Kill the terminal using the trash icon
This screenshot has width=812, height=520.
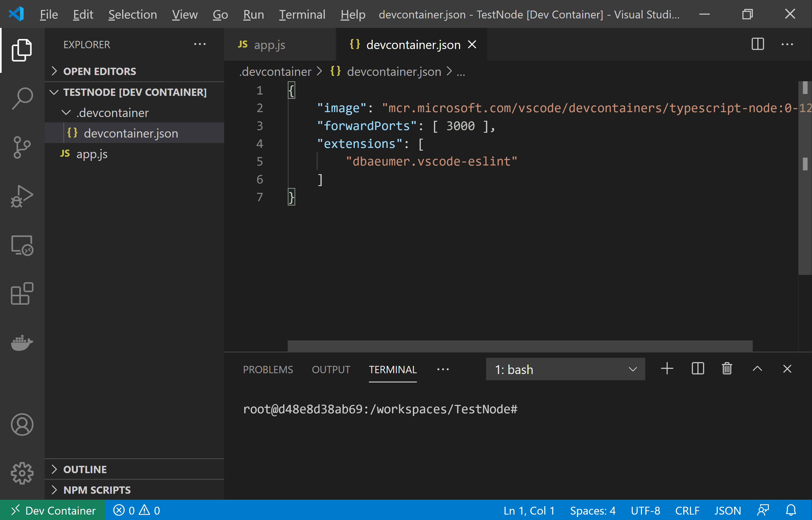(727, 369)
